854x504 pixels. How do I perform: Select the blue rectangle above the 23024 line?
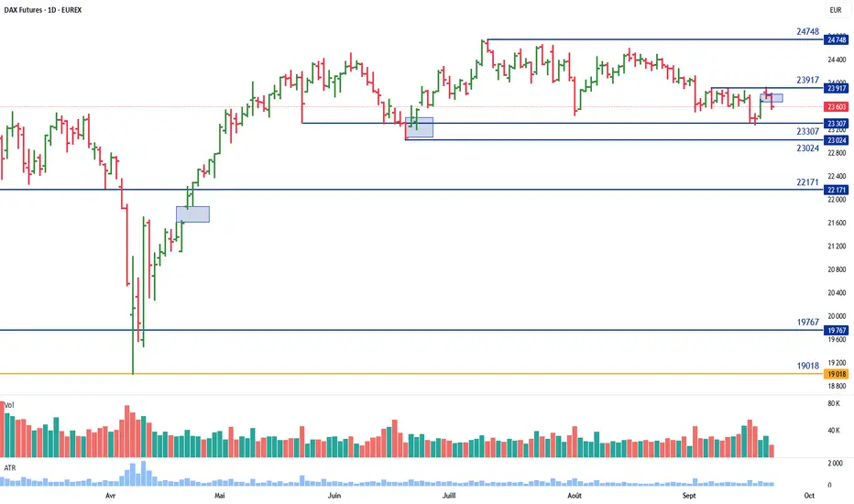[x=419, y=127]
